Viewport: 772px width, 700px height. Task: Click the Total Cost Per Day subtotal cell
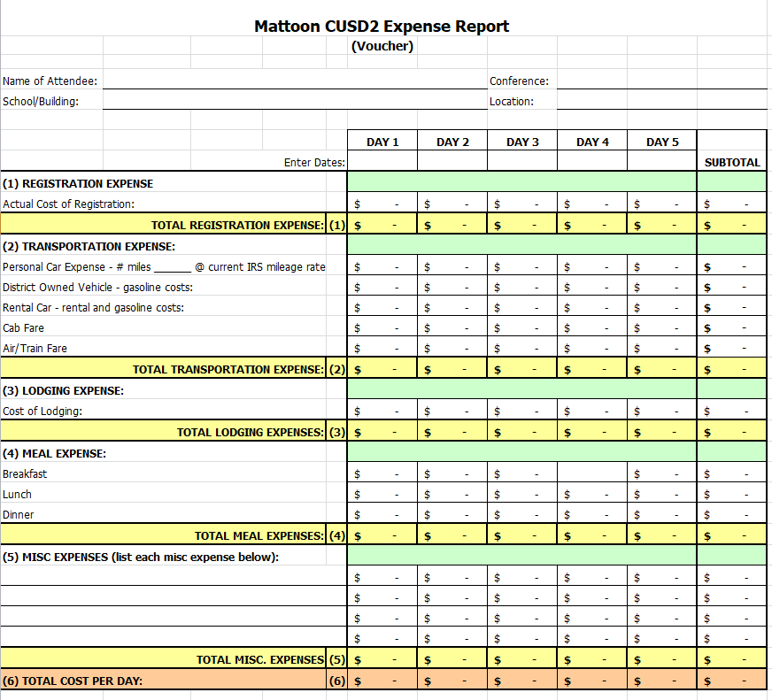[731, 681]
